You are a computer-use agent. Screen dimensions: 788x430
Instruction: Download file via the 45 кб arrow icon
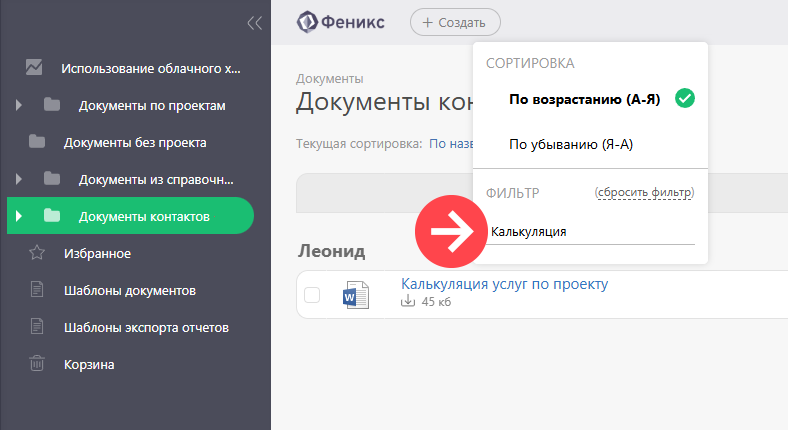408,301
